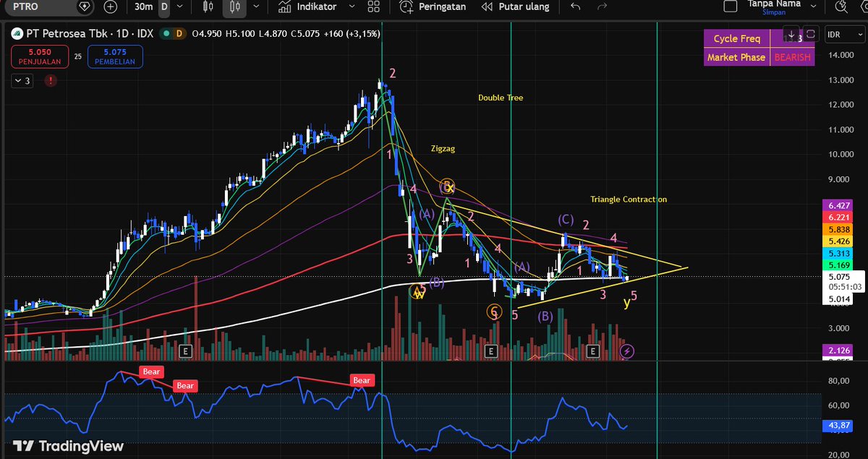Click the current price 5.075 label
The image size is (868, 459).
pyautogui.click(x=843, y=277)
